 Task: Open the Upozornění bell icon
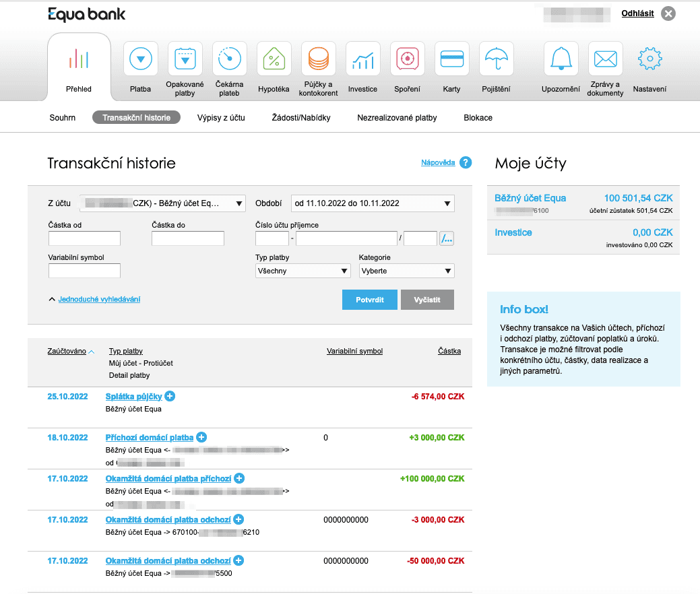[x=561, y=59]
